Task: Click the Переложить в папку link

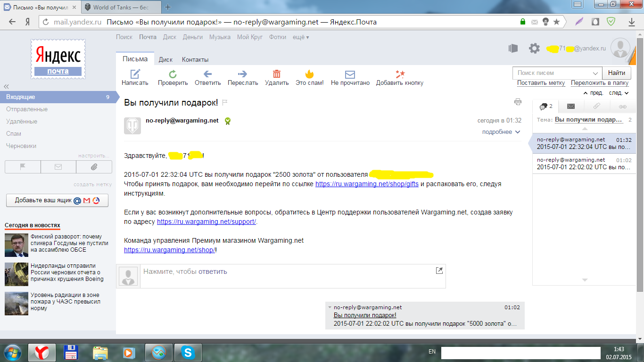Action: point(600,83)
